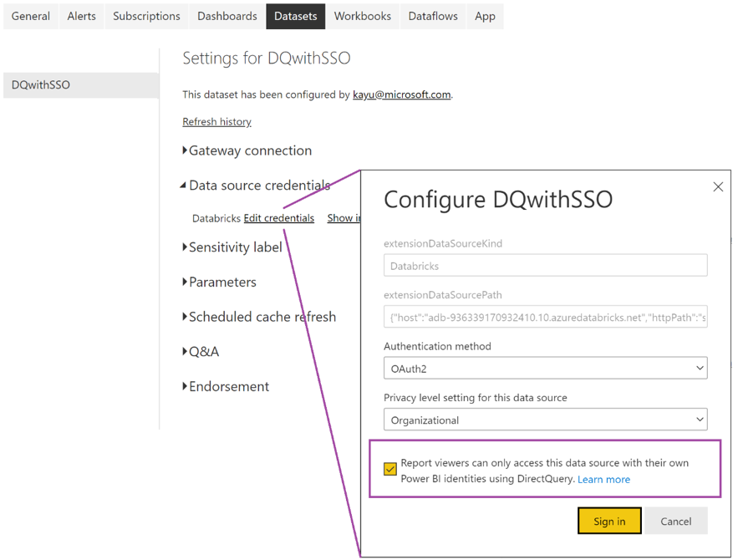Click Edit credentials for Databricks
The height and width of the screenshot is (560, 733).
tap(278, 218)
